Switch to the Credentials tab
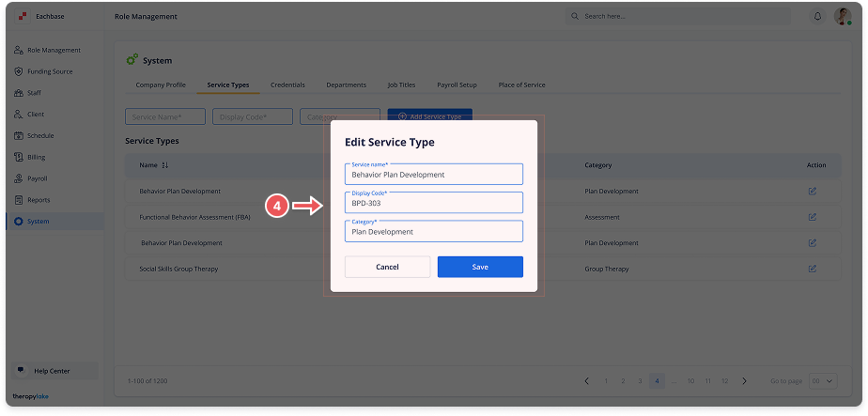This screenshot has height=416, width=868. 287,85
